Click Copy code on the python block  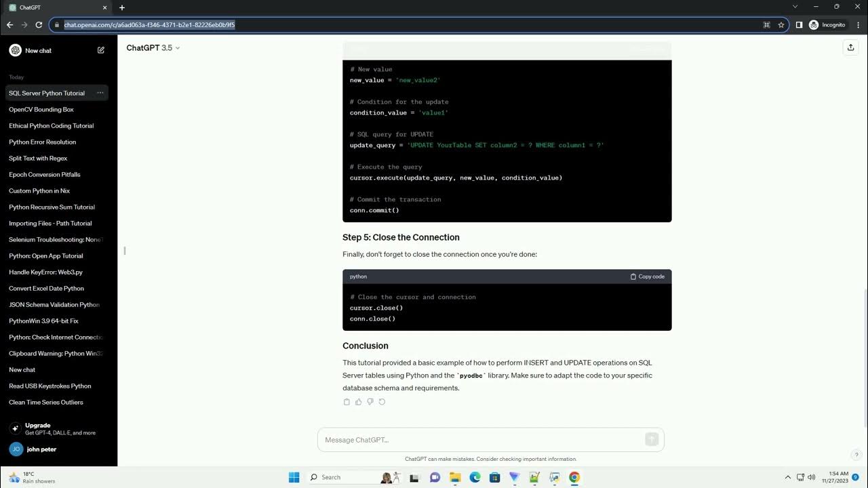(648, 277)
